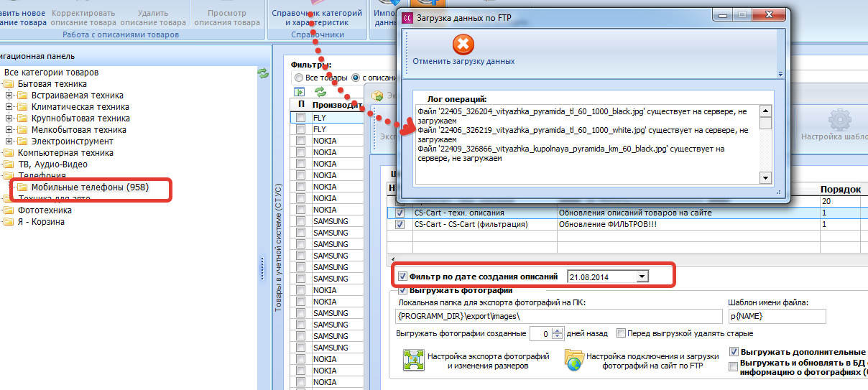Click the 'Производит' column header
The image size is (868, 390).
tap(336, 105)
